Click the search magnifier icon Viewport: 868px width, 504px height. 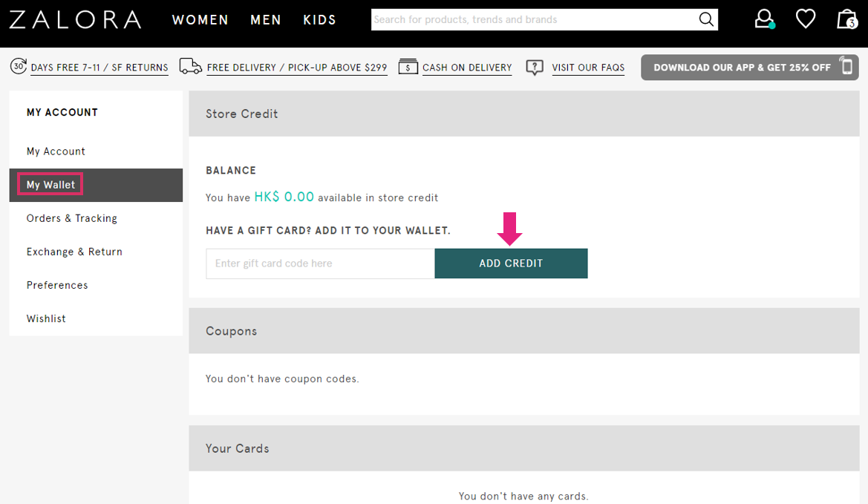point(705,19)
